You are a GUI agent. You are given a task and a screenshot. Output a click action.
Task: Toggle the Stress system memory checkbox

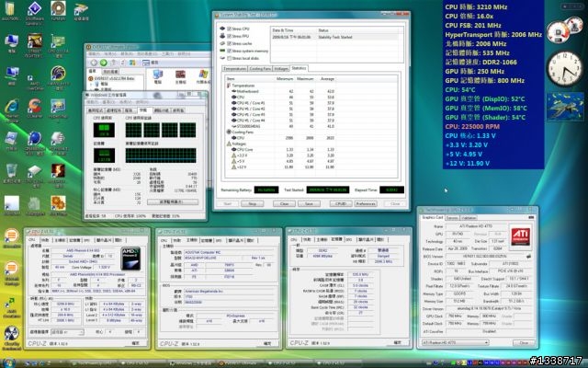[x=230, y=50]
